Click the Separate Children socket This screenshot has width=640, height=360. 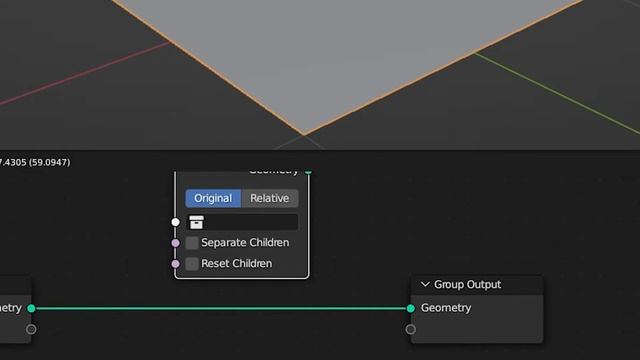click(176, 243)
